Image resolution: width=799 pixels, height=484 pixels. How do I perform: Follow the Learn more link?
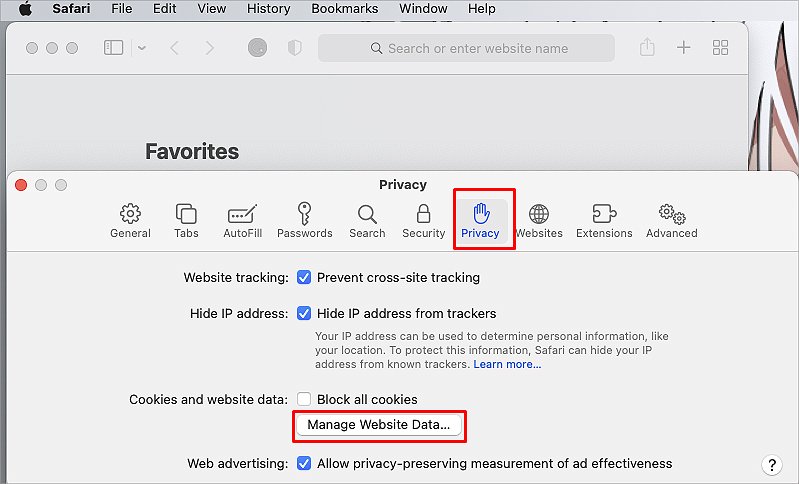click(507, 364)
